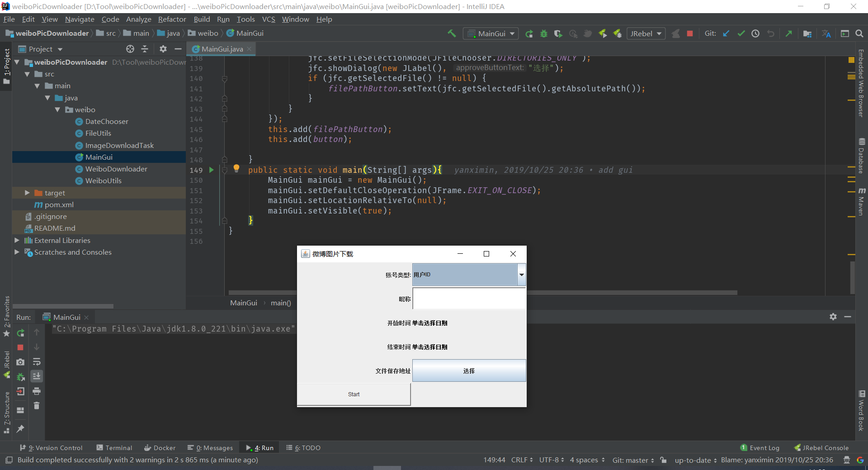Viewport: 868px width, 470px height.
Task: Toggle read-only lock icon in status bar
Action: tap(663, 460)
